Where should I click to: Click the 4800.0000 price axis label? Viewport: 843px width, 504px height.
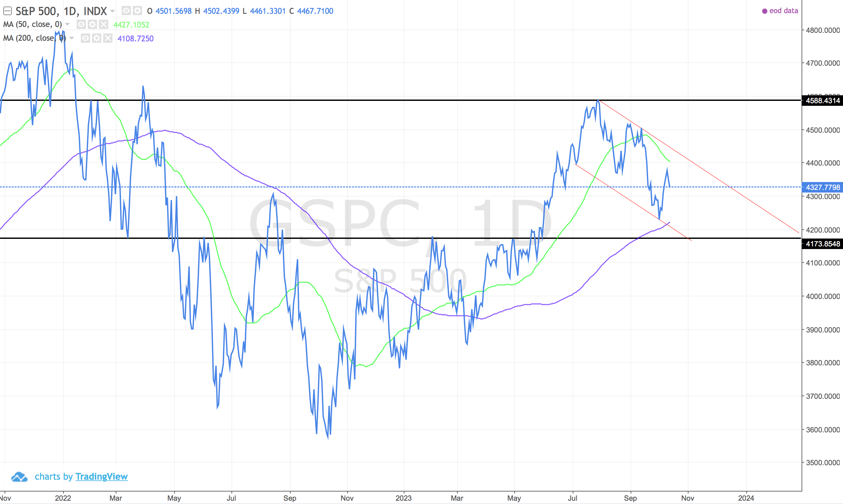(x=823, y=30)
